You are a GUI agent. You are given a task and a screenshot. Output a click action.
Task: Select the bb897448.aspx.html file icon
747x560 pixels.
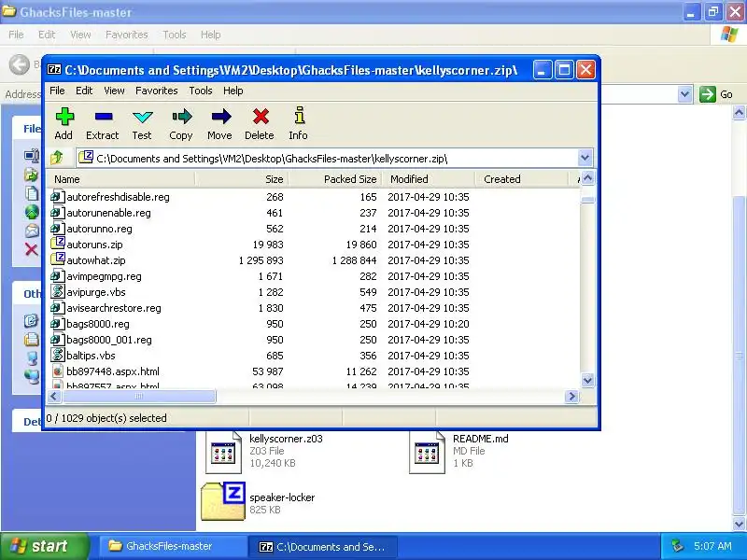coord(58,371)
